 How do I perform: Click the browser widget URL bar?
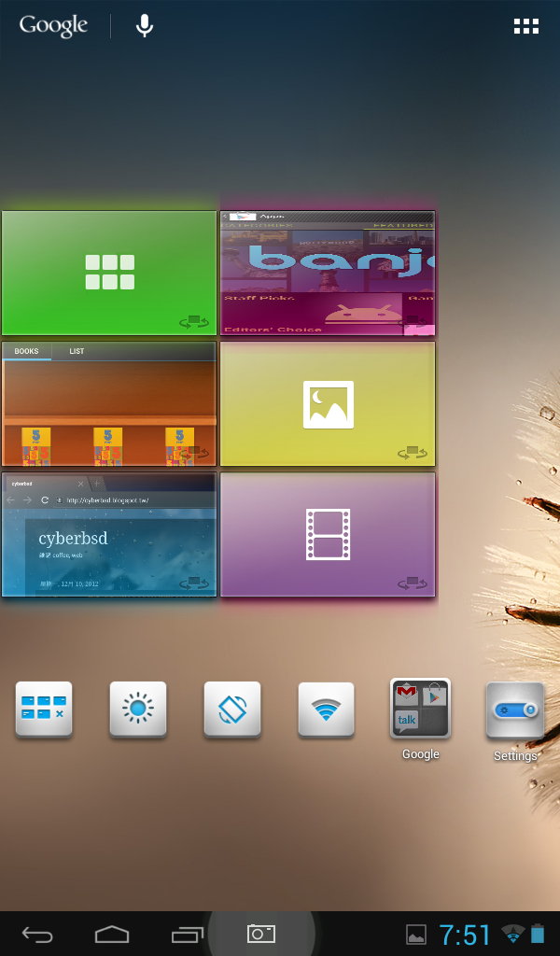(x=134, y=500)
